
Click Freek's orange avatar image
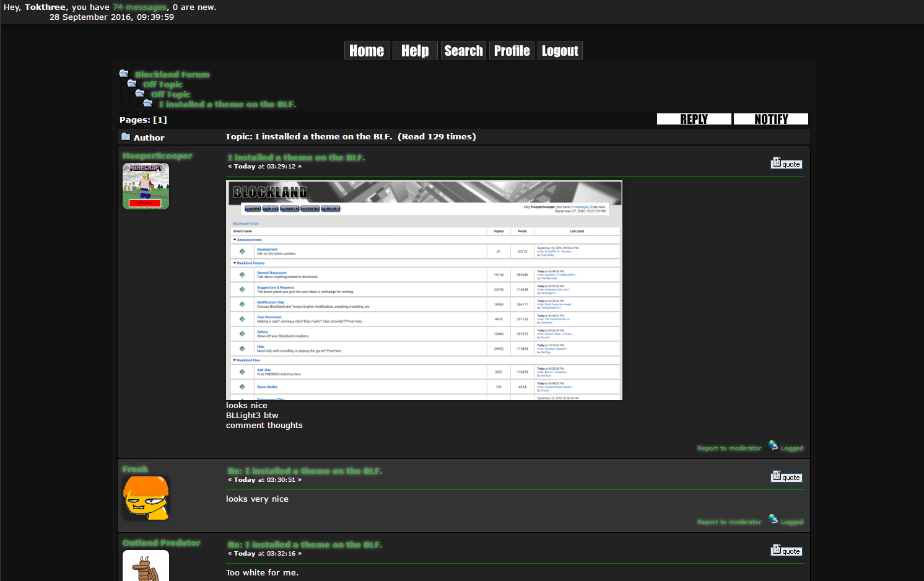point(146,498)
